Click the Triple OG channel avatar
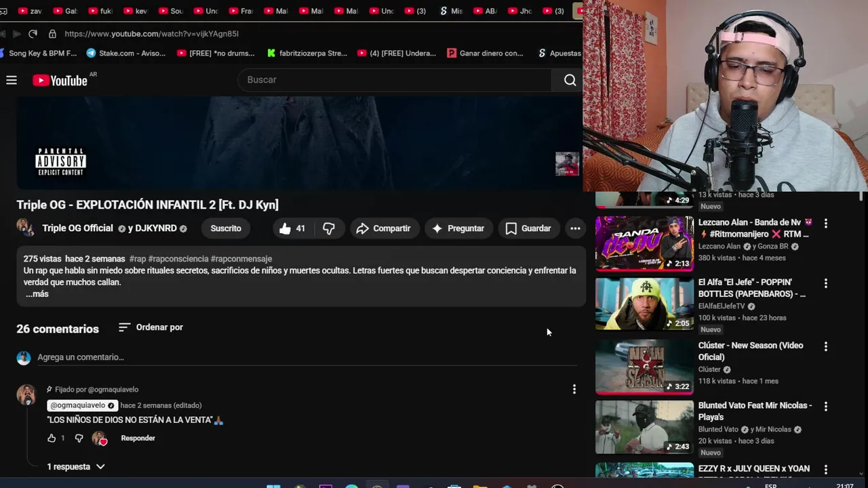Screen dimensions: 868x488 click(26, 228)
